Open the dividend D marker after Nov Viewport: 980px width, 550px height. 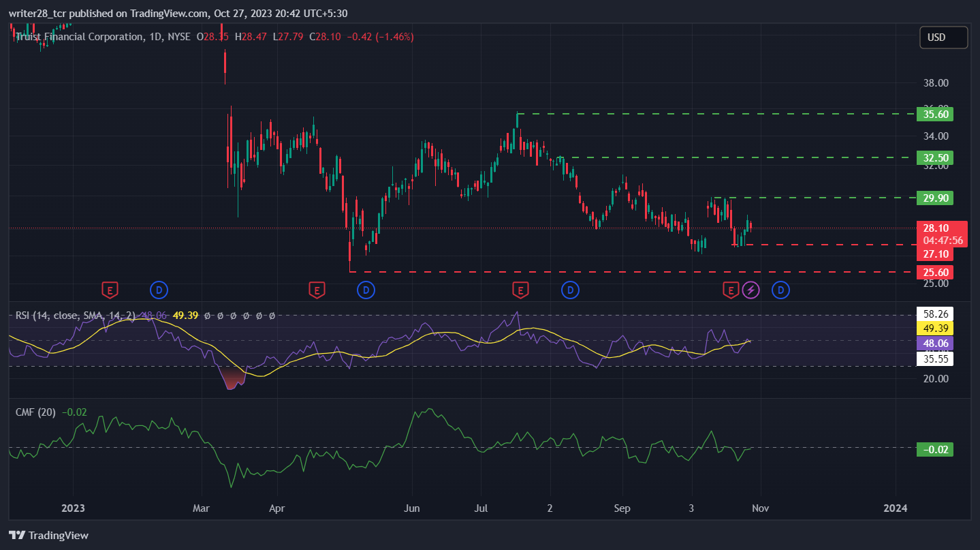click(x=780, y=290)
